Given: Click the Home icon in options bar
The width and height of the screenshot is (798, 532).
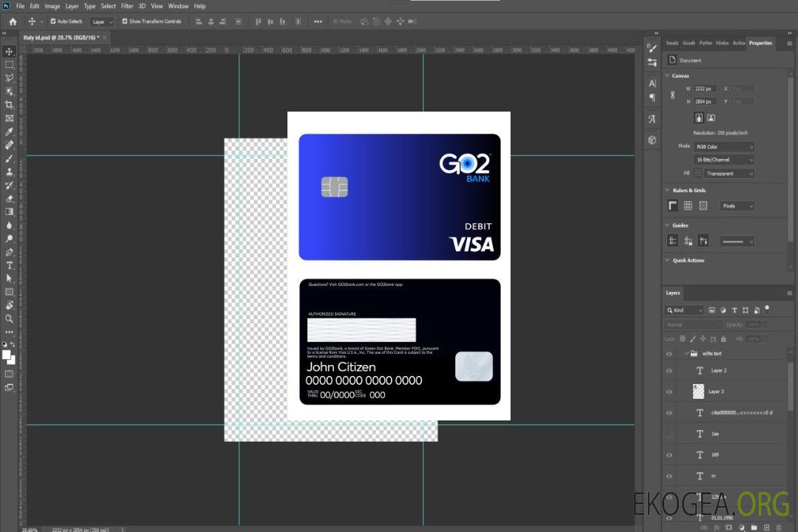Looking at the screenshot, I should pyautogui.click(x=13, y=21).
